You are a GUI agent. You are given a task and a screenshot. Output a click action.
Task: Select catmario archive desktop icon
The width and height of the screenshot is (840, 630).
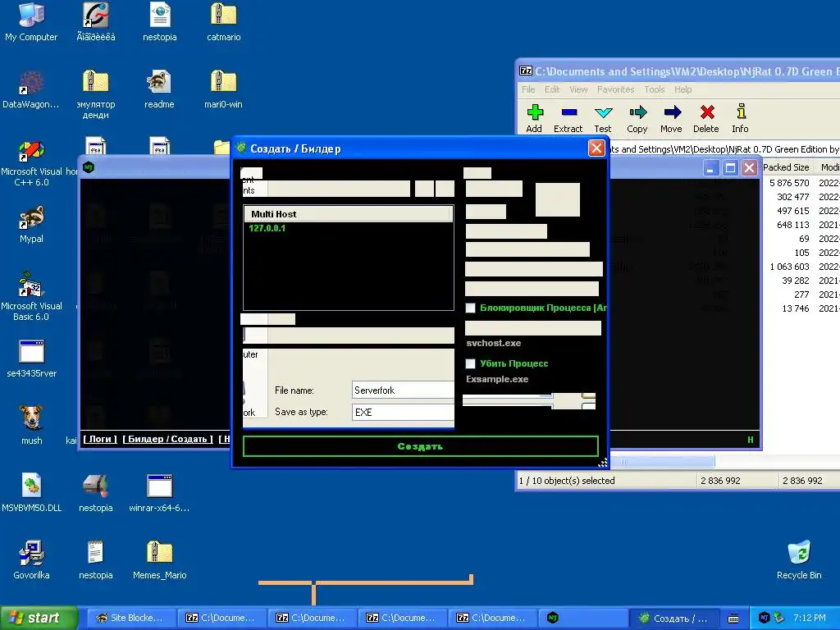point(223,22)
